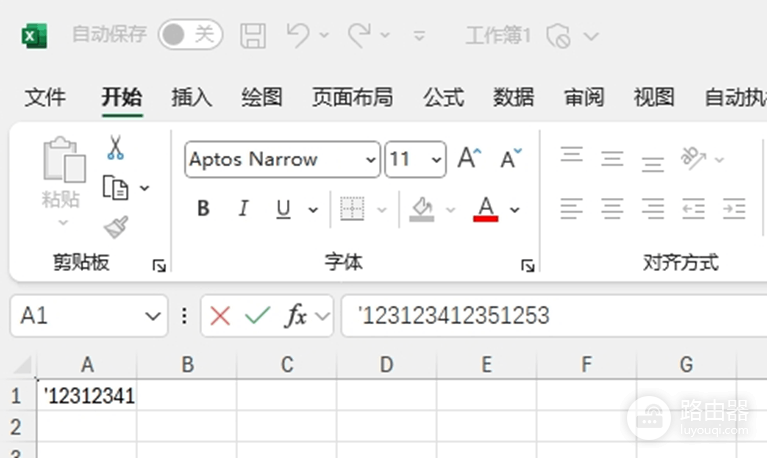The height and width of the screenshot is (458, 767).
Task: Click the Excel application logo icon
Action: coord(34,36)
